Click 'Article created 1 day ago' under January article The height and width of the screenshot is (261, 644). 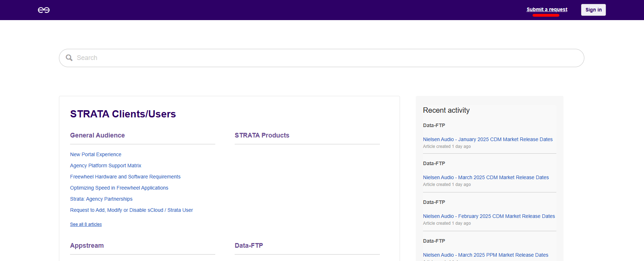click(x=447, y=146)
